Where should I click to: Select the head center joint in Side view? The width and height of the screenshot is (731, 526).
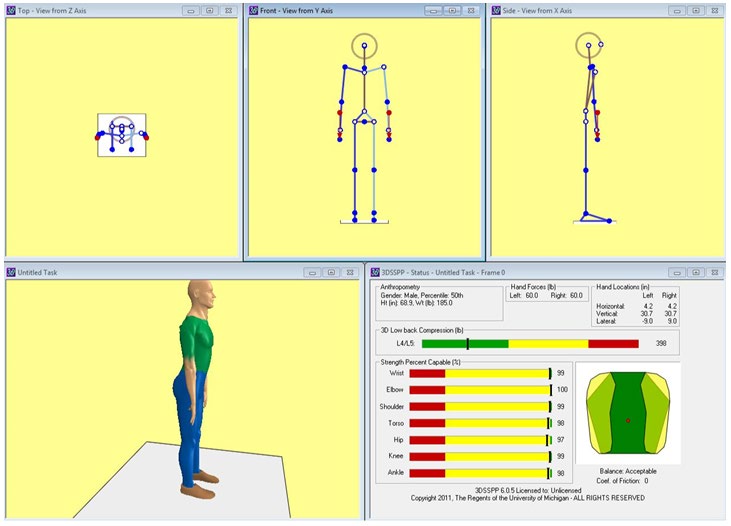[x=589, y=46]
